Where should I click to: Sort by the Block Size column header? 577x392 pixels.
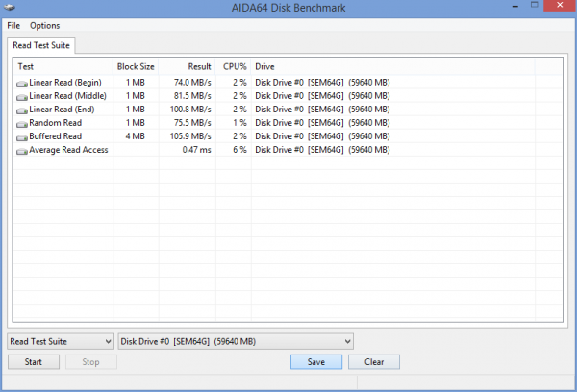(x=136, y=66)
